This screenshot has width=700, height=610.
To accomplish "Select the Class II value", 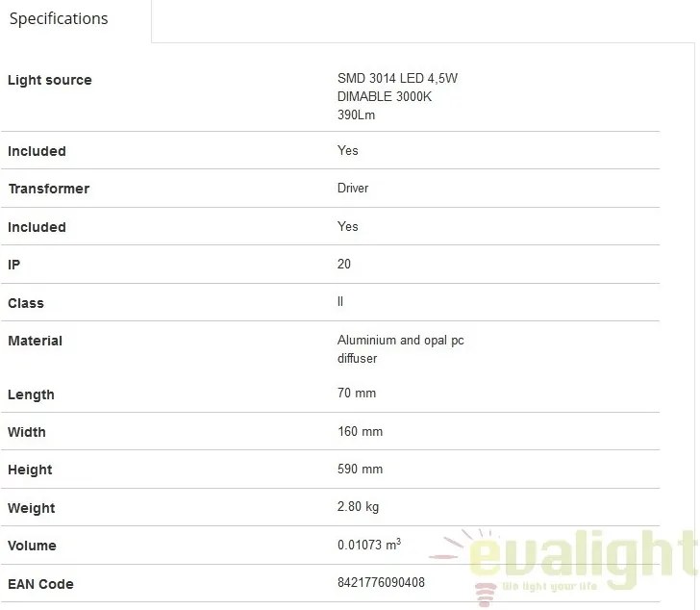I will [340, 301].
